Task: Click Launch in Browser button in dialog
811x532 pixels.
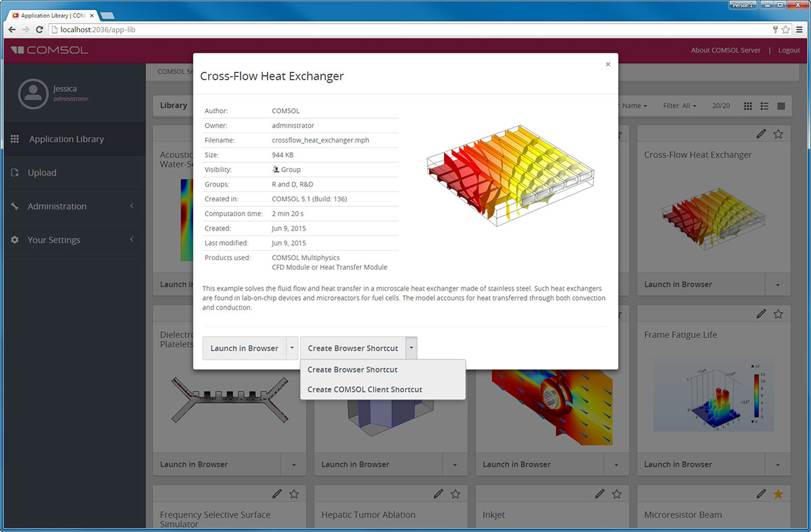Action: [244, 348]
